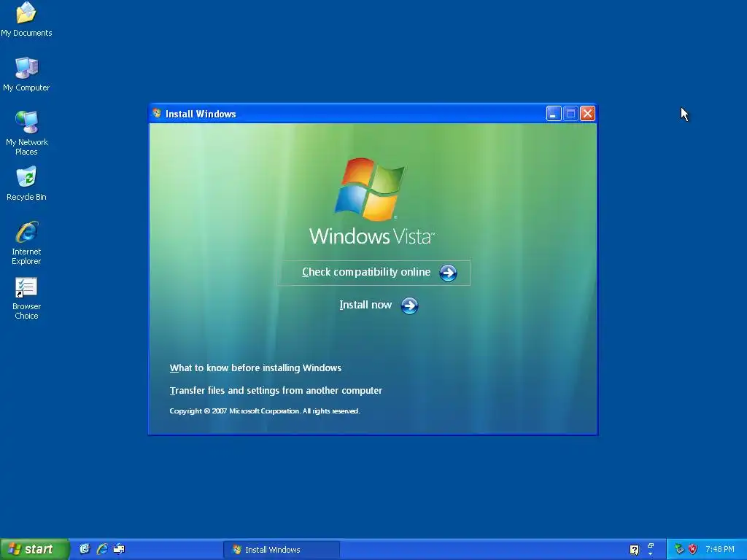Viewport: 747px width, 560px height.
Task: Select the Browser Choice shortcut icon
Action: (26, 298)
